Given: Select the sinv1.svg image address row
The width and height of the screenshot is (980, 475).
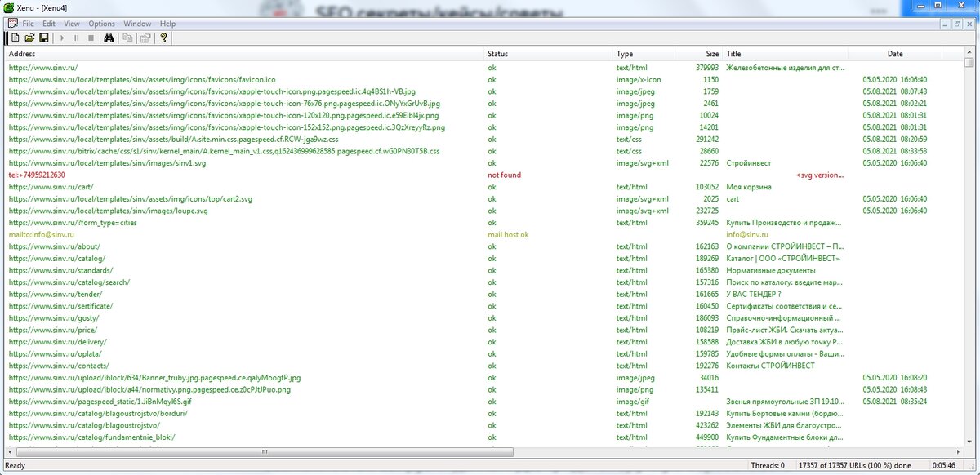Looking at the screenshot, I should 107,163.
